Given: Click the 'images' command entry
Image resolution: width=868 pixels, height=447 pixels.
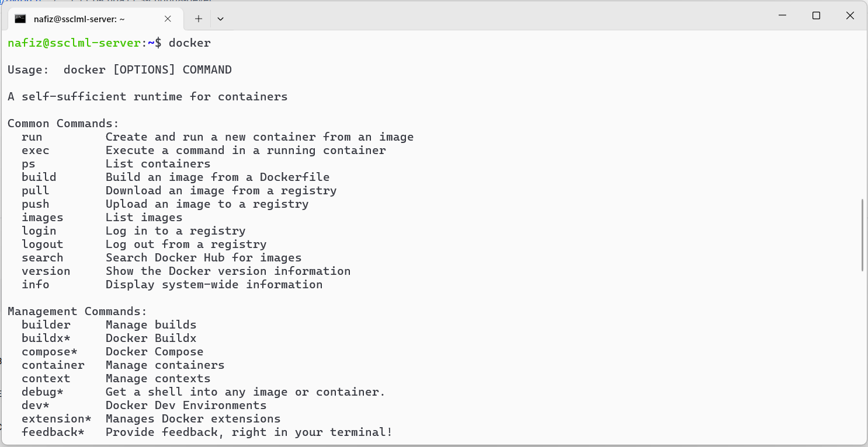Looking at the screenshot, I should (x=43, y=218).
